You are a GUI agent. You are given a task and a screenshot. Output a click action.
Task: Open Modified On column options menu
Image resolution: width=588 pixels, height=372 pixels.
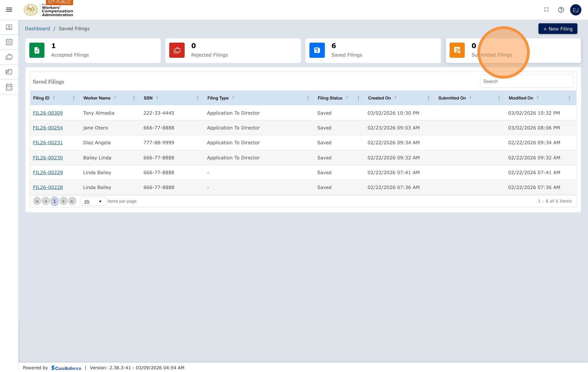point(569,98)
